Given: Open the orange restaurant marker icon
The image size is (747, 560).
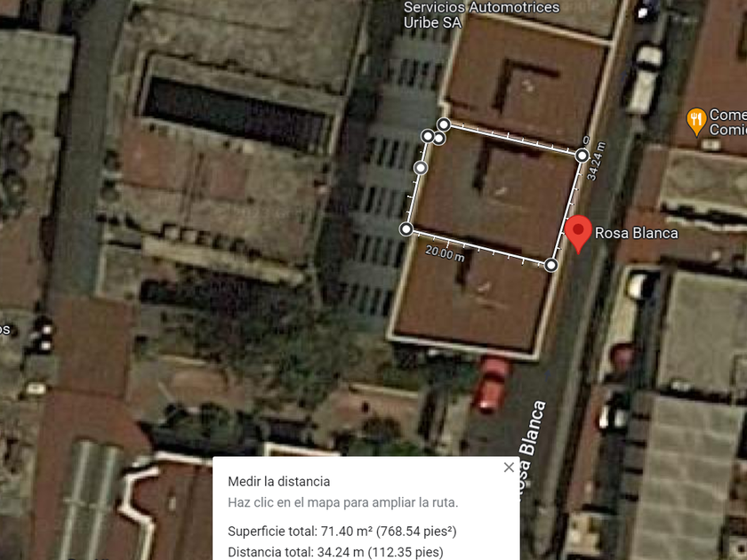Looking at the screenshot, I should point(696,122).
